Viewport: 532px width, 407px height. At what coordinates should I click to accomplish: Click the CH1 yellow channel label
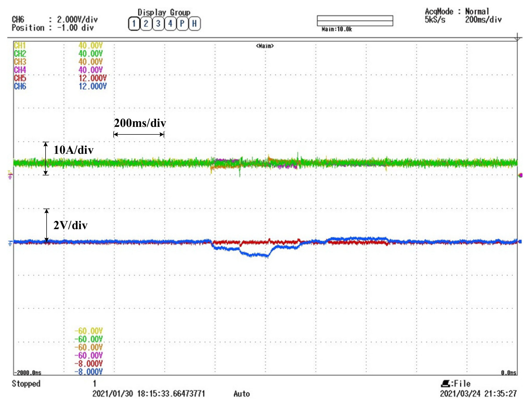pos(20,46)
